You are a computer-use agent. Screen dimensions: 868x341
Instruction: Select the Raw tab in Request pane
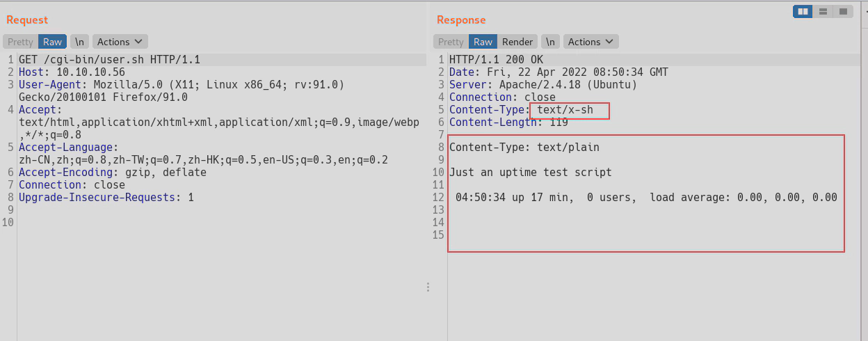click(x=53, y=42)
